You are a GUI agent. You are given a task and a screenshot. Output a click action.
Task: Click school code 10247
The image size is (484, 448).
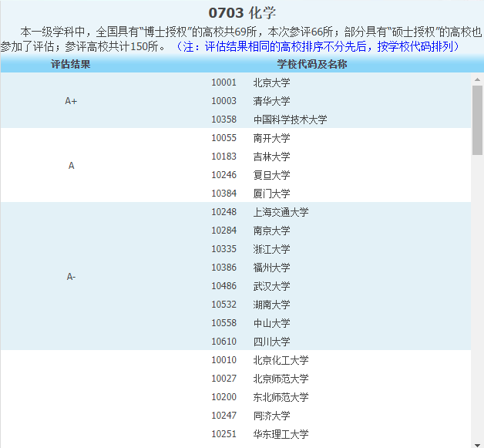[x=224, y=416]
